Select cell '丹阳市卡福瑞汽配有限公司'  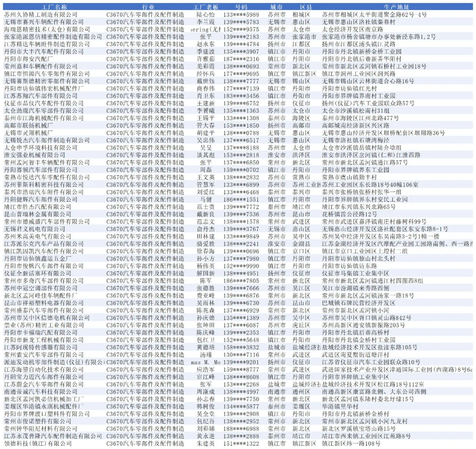(41, 333)
